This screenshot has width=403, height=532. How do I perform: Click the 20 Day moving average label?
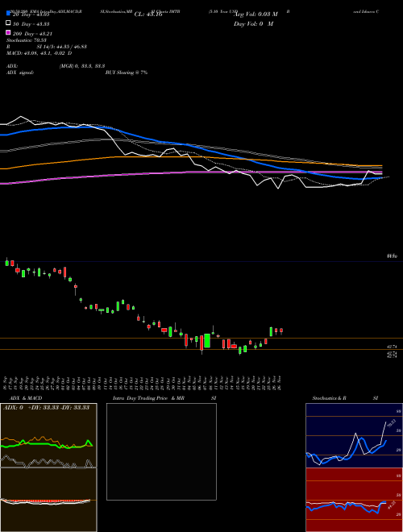31,15
